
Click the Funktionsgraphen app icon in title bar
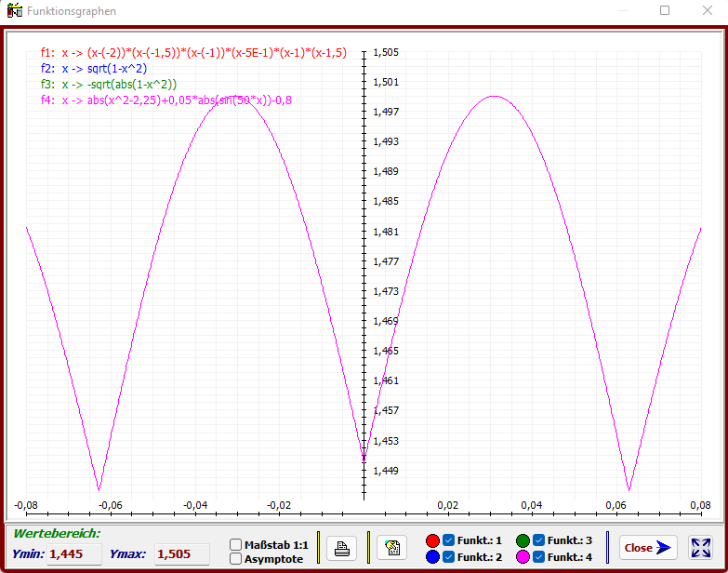click(x=14, y=10)
